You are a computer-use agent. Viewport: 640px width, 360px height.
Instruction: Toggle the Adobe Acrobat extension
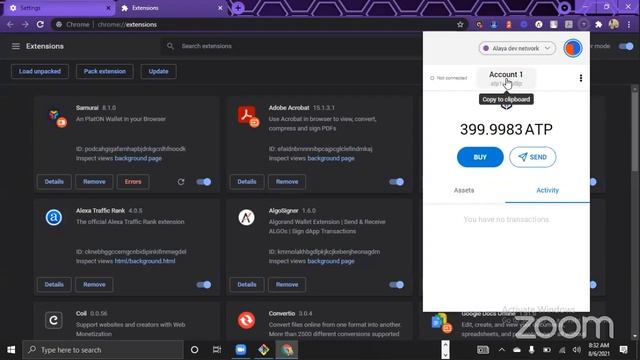[396, 182]
